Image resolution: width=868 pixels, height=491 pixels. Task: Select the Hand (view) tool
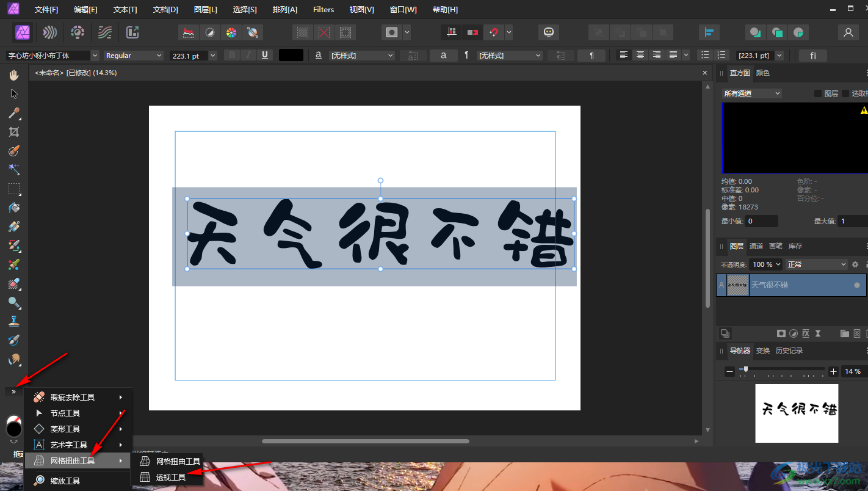(x=13, y=75)
